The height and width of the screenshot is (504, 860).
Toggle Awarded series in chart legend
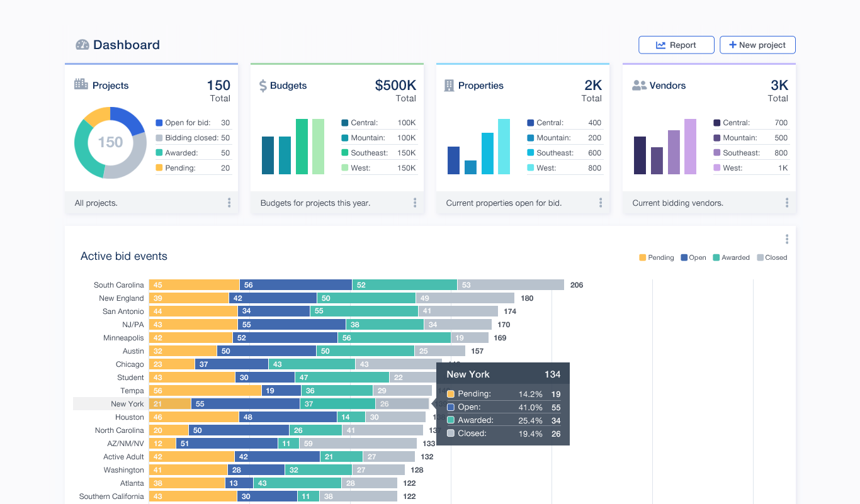coord(731,257)
